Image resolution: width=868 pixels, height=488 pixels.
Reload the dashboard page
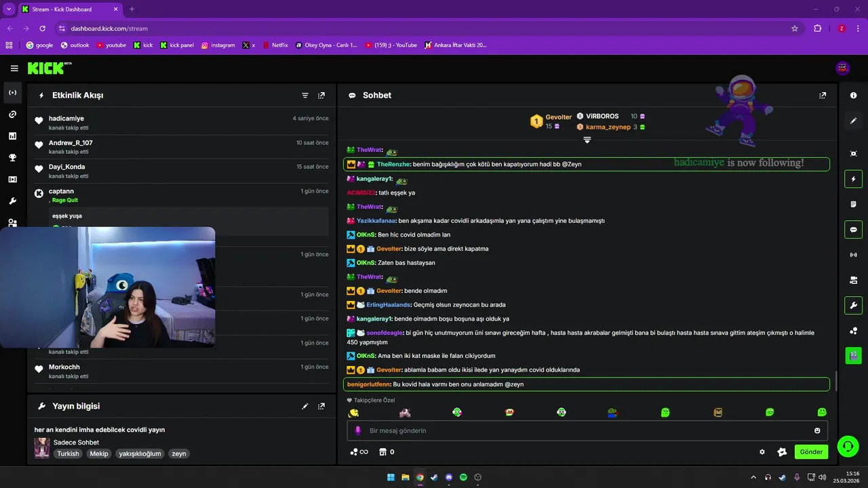click(43, 28)
